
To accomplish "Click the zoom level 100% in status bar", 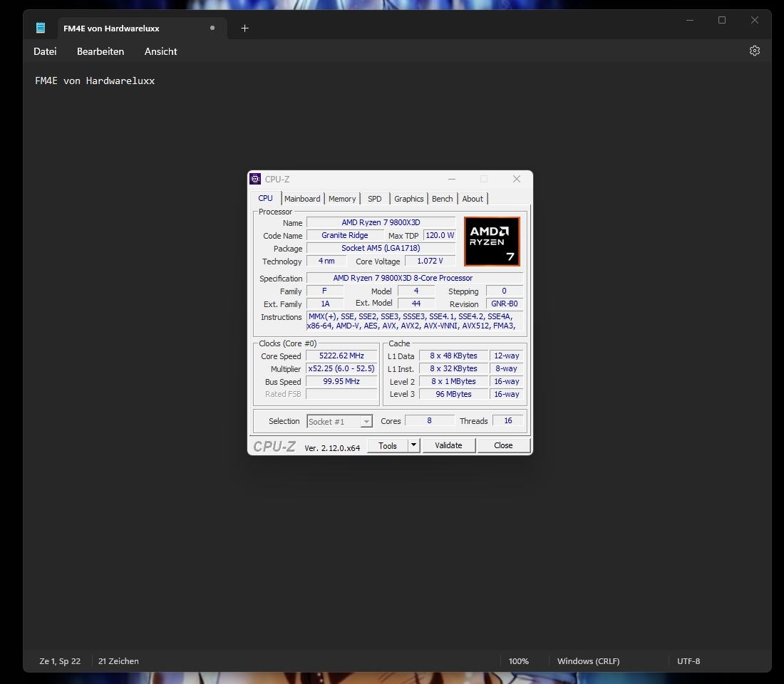I will pyautogui.click(x=518, y=661).
